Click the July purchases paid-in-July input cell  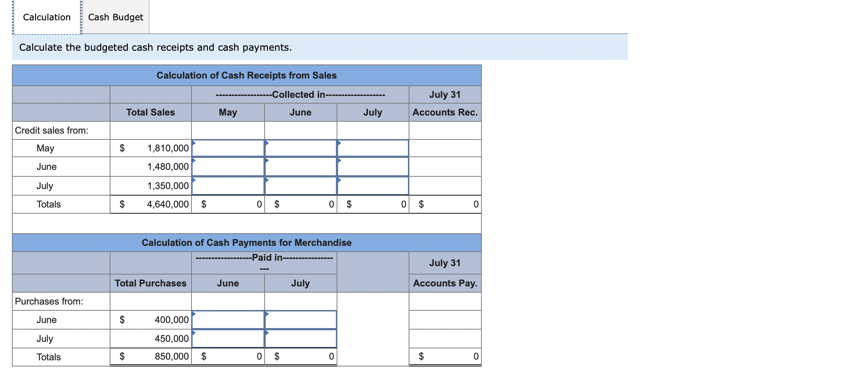click(x=300, y=338)
